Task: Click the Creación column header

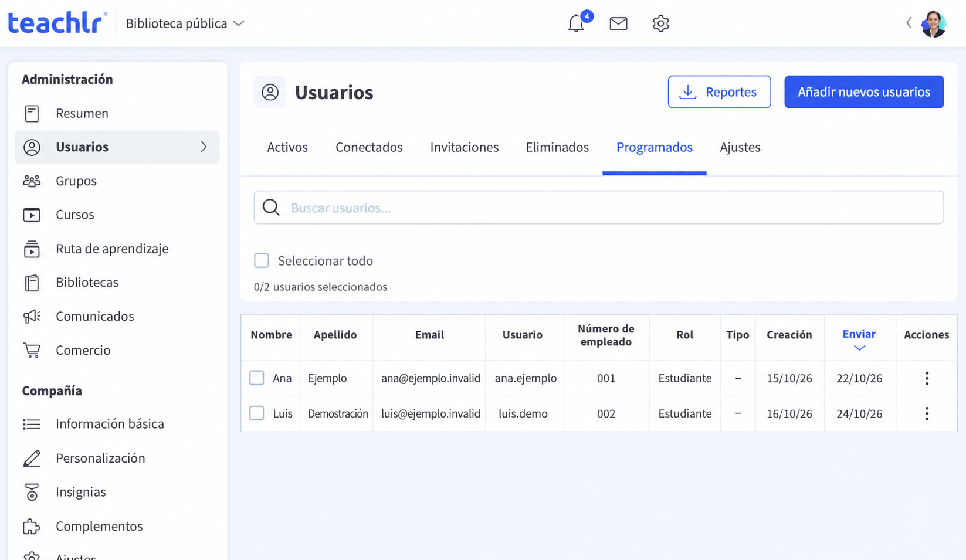Action: pyautogui.click(x=789, y=335)
